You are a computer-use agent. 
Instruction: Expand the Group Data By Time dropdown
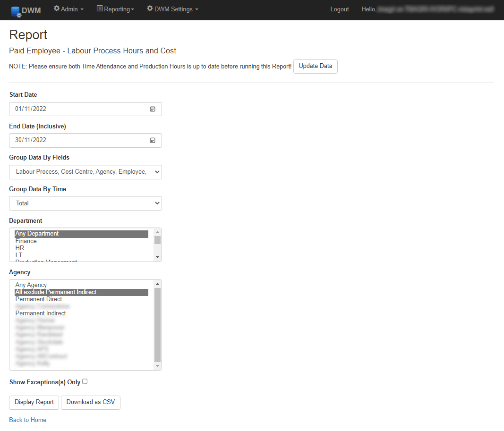[85, 203]
